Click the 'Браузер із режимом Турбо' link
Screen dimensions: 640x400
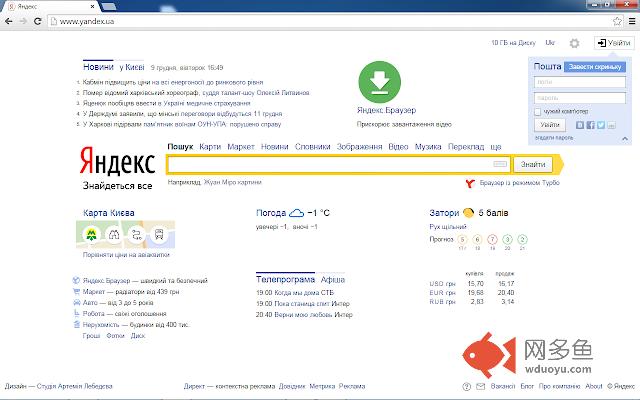point(519,183)
